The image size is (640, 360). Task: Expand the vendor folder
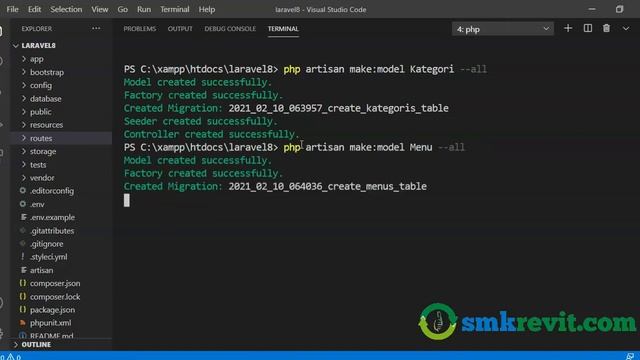[x=42, y=178]
